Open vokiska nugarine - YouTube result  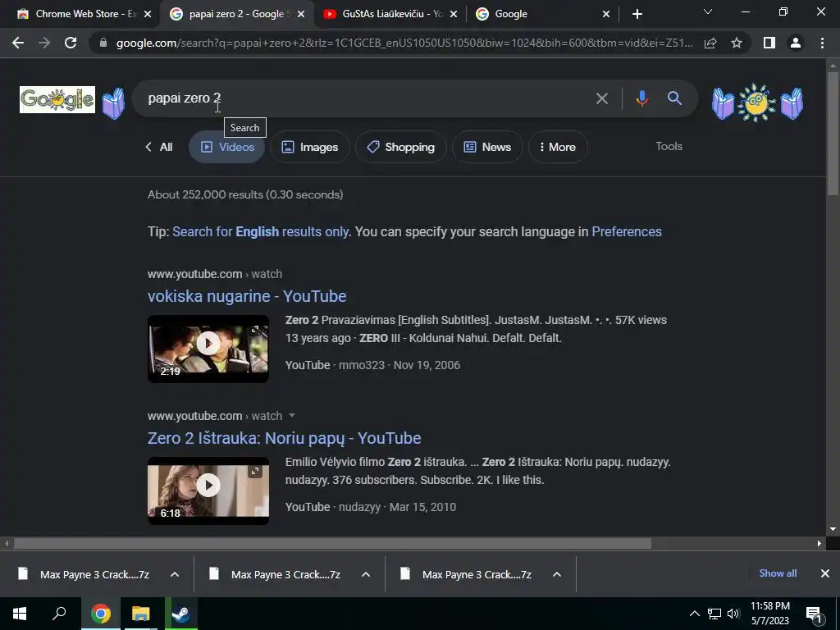(x=247, y=295)
